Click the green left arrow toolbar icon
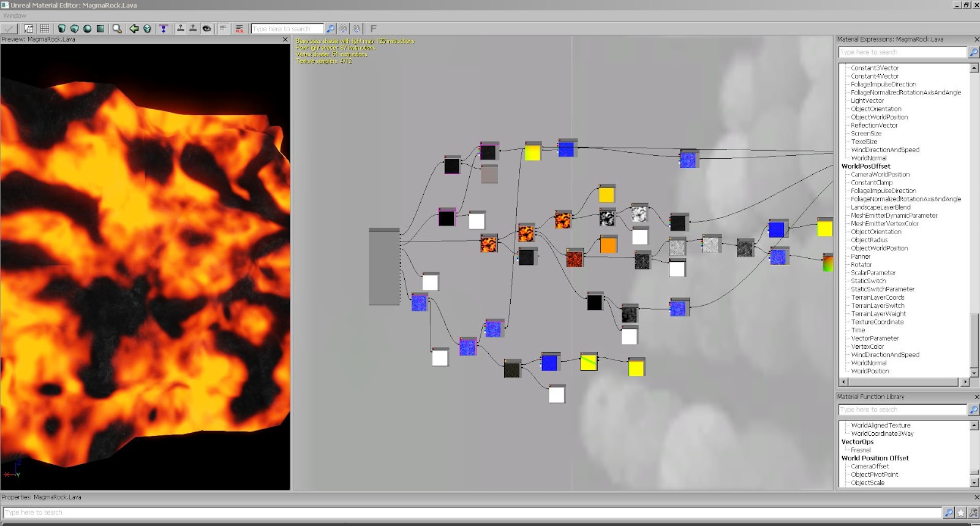The width and height of the screenshot is (980, 526). pos(134,29)
